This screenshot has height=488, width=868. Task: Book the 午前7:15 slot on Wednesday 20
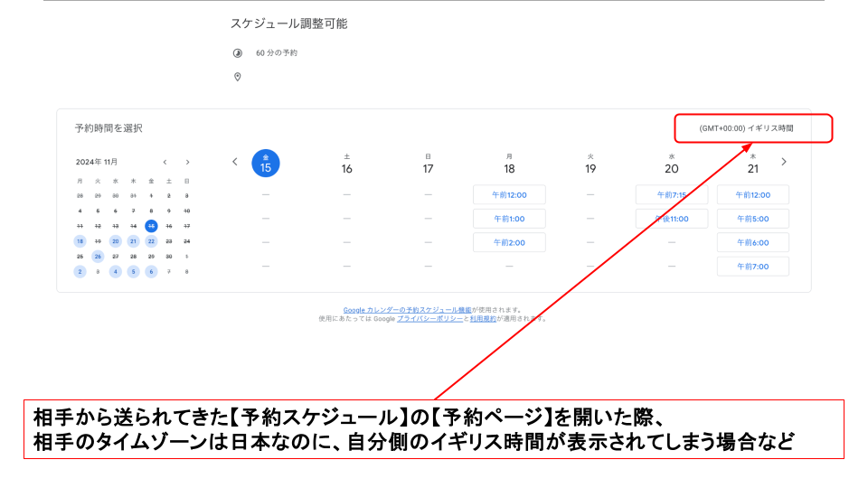click(x=671, y=195)
